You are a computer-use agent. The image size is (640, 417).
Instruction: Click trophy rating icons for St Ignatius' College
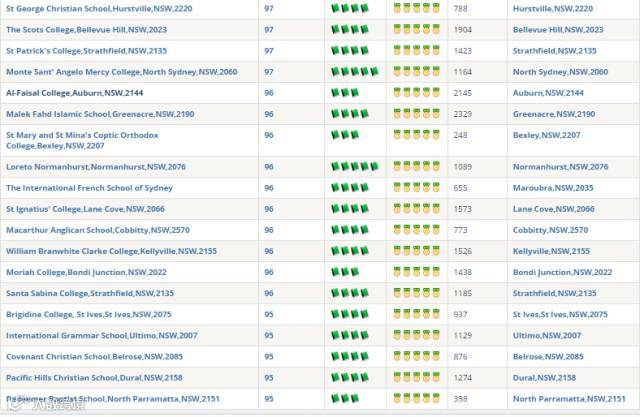click(x=416, y=208)
